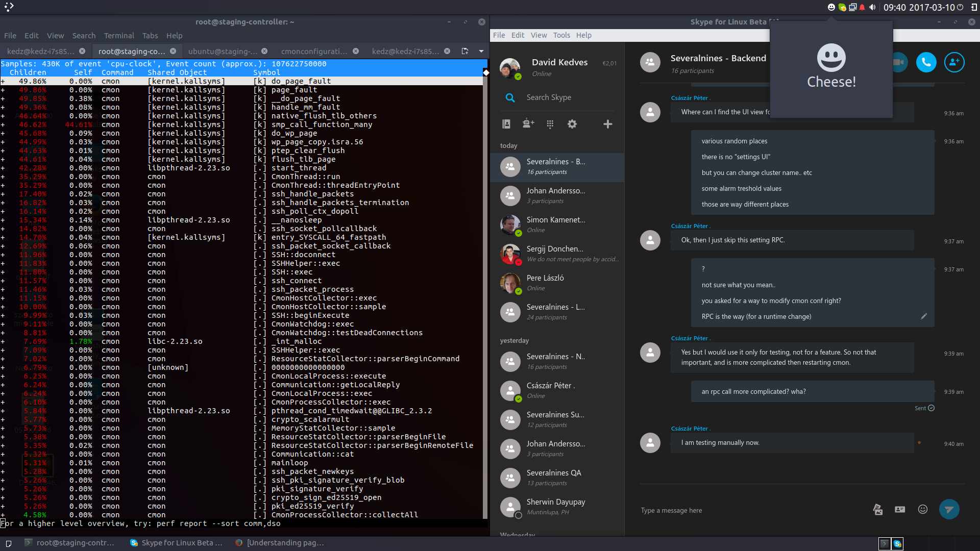Open the terminal tabs dropdown arrow
The width and height of the screenshot is (980, 551).
[x=481, y=51]
